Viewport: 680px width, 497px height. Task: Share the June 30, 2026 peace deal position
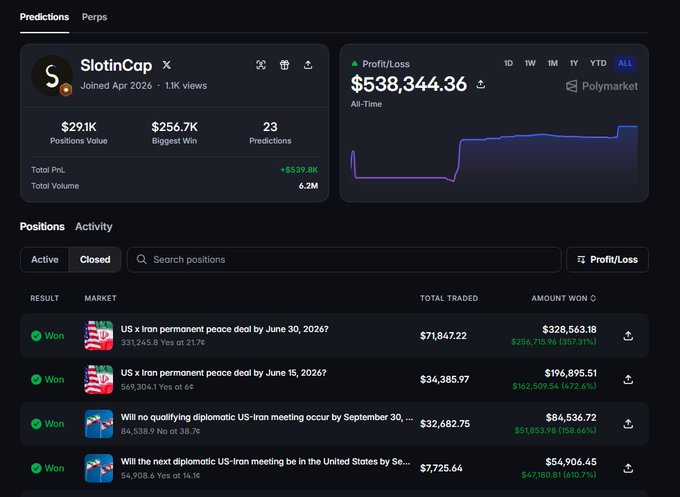point(628,336)
